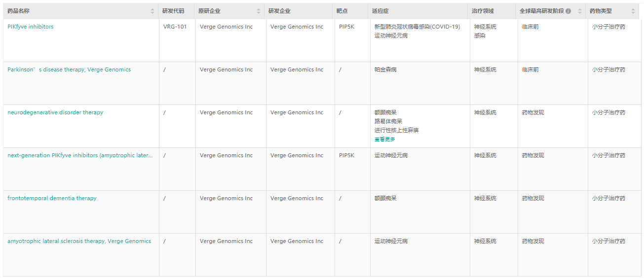644x278 pixels.
Task: Sort table by 药品名称 column
Action: (152, 11)
